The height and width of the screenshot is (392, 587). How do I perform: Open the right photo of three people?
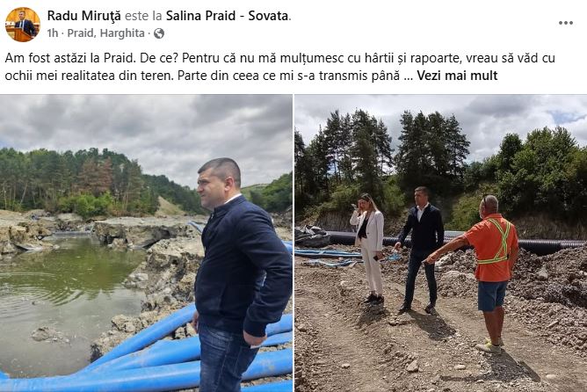click(441, 243)
